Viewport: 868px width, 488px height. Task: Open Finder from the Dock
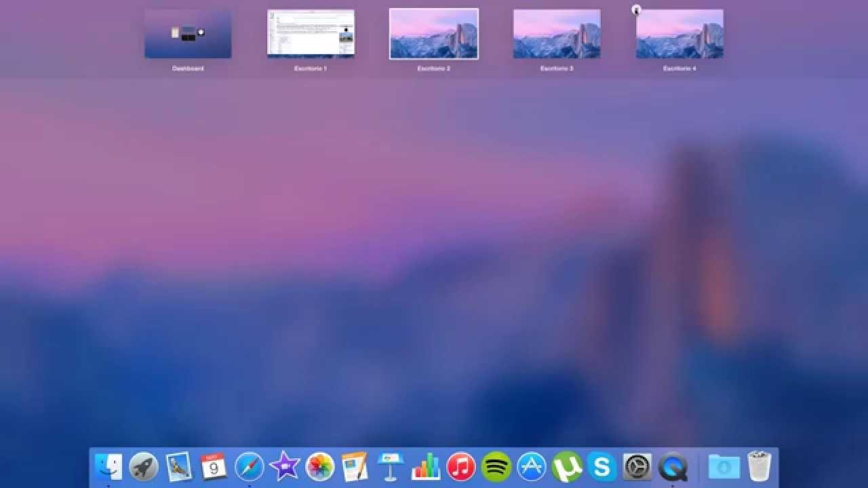click(108, 466)
